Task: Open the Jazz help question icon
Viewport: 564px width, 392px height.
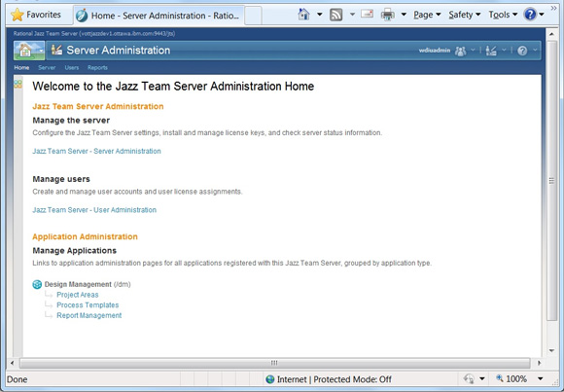Action: coord(522,51)
